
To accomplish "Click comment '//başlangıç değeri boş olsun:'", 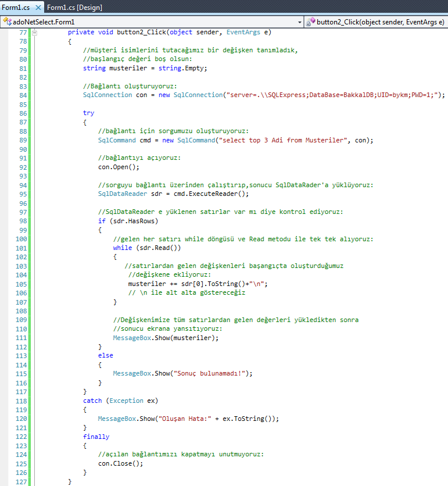I will click(x=138, y=59).
